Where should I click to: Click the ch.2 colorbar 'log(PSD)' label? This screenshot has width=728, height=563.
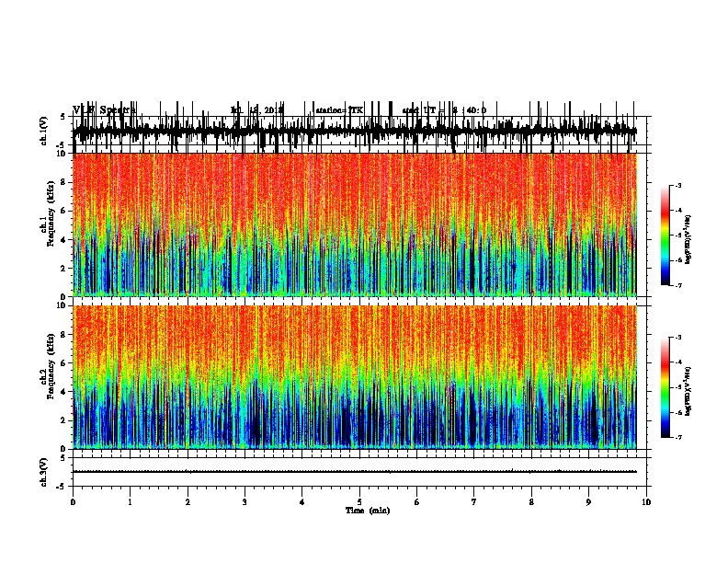coord(688,391)
